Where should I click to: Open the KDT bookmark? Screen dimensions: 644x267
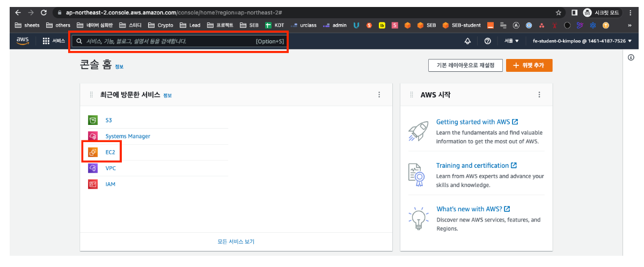[275, 25]
